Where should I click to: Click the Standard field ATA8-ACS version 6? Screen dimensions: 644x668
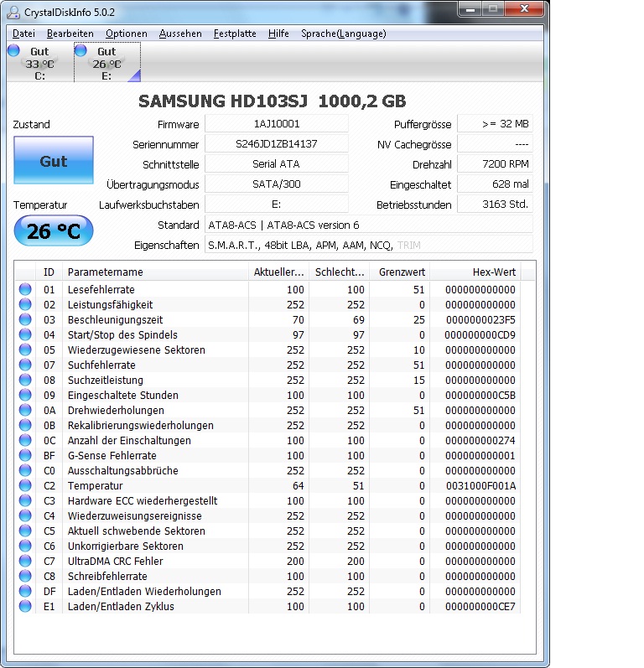[x=369, y=225]
